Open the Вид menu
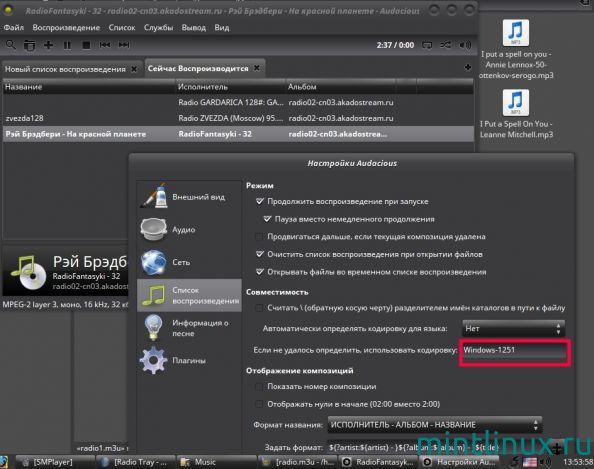This screenshot has height=469, width=594. [222, 28]
